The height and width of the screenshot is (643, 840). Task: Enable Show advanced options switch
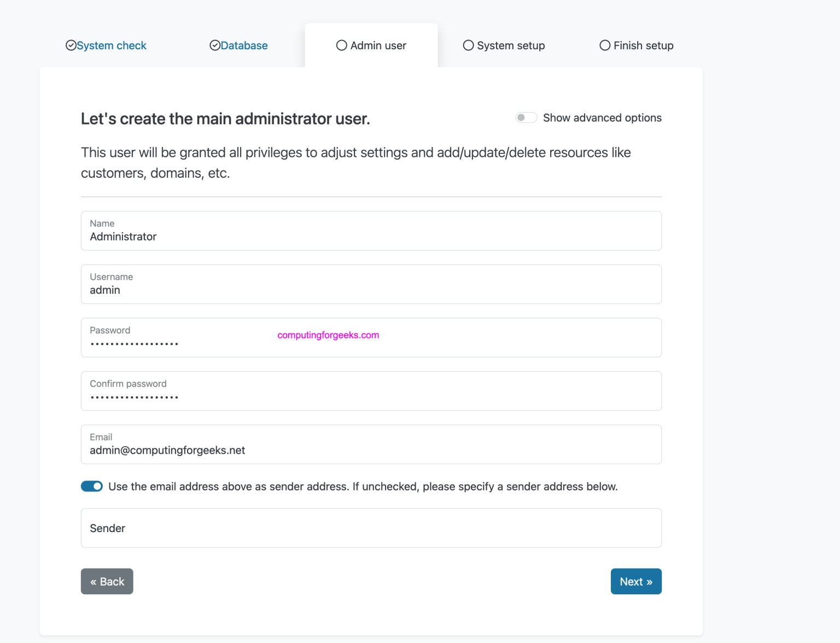526,118
